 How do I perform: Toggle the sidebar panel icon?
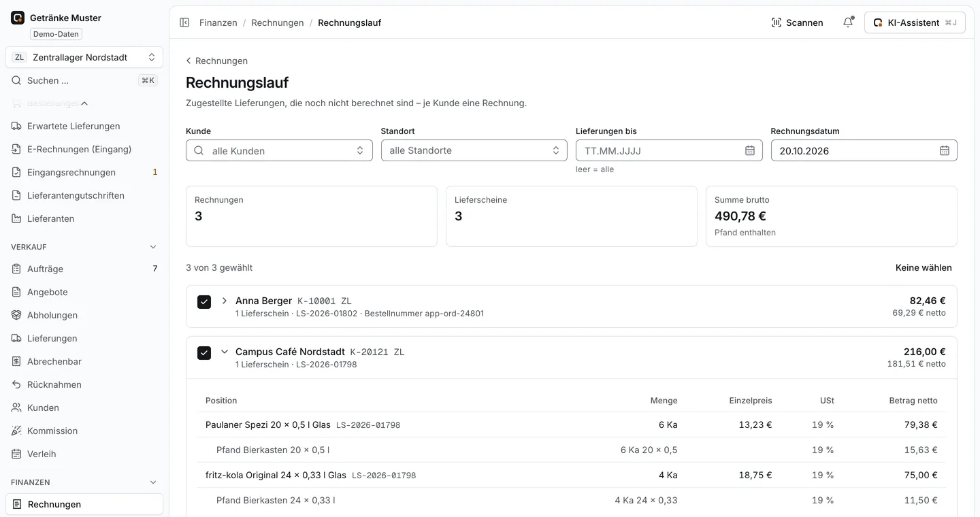click(184, 22)
